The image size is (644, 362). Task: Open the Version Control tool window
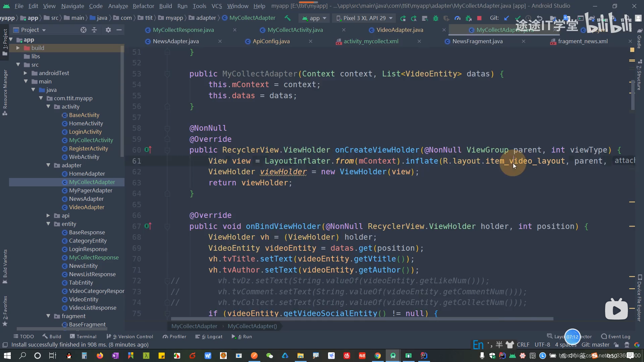coord(129,337)
